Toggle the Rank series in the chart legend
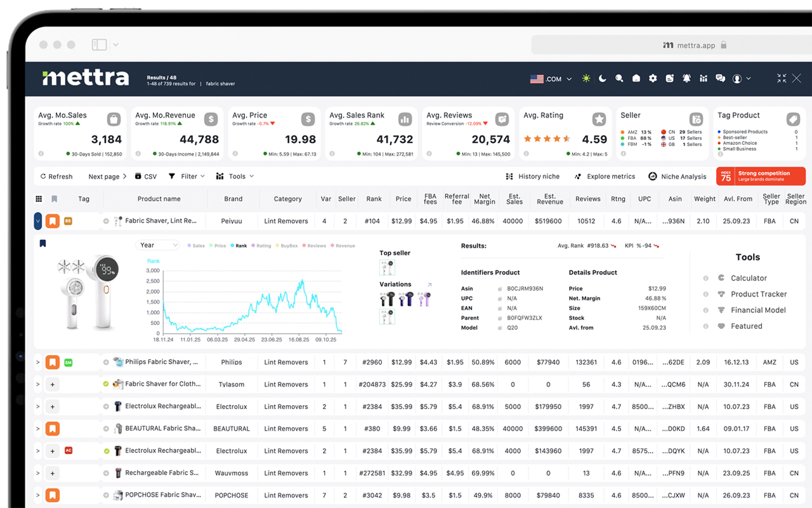The height and width of the screenshot is (508, 812). pyautogui.click(x=239, y=246)
